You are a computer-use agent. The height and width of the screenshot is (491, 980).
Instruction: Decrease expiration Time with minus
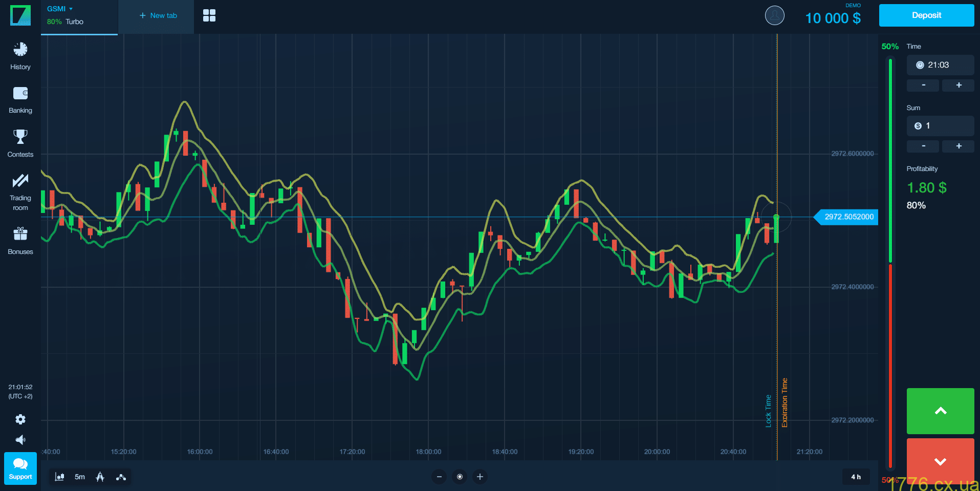[x=923, y=85]
